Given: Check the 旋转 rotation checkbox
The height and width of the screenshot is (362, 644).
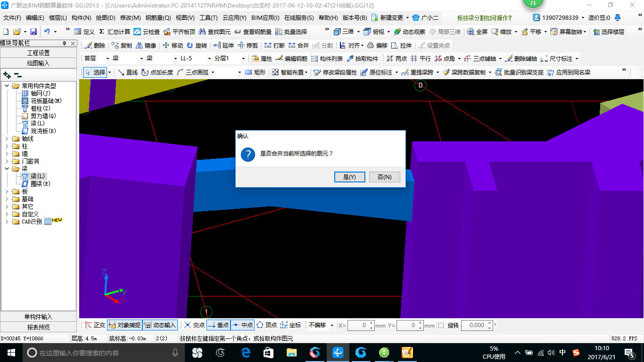Looking at the screenshot, I should click(x=441, y=326).
